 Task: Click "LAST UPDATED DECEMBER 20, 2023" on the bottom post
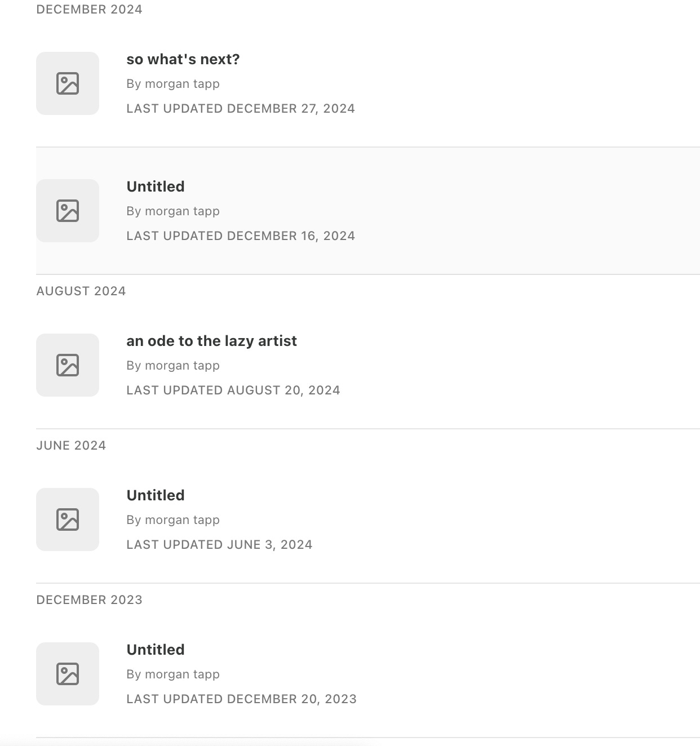pyautogui.click(x=241, y=699)
